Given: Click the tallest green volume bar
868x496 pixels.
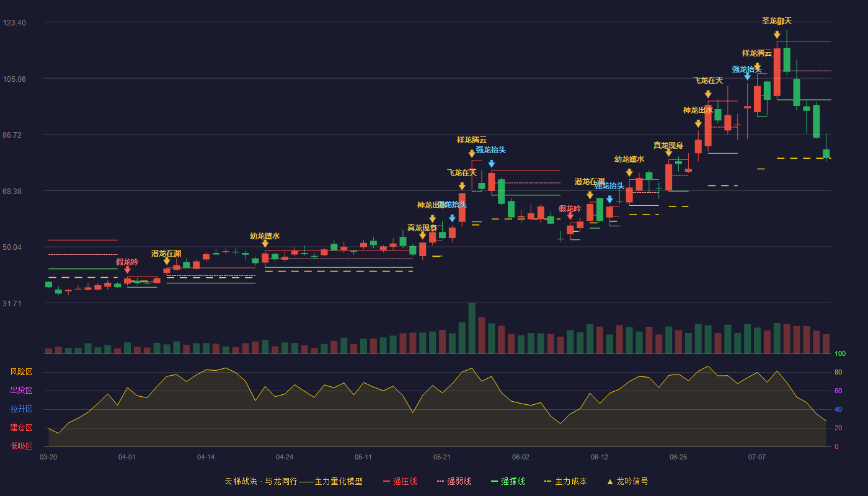Looking at the screenshot, I should click(x=472, y=328).
